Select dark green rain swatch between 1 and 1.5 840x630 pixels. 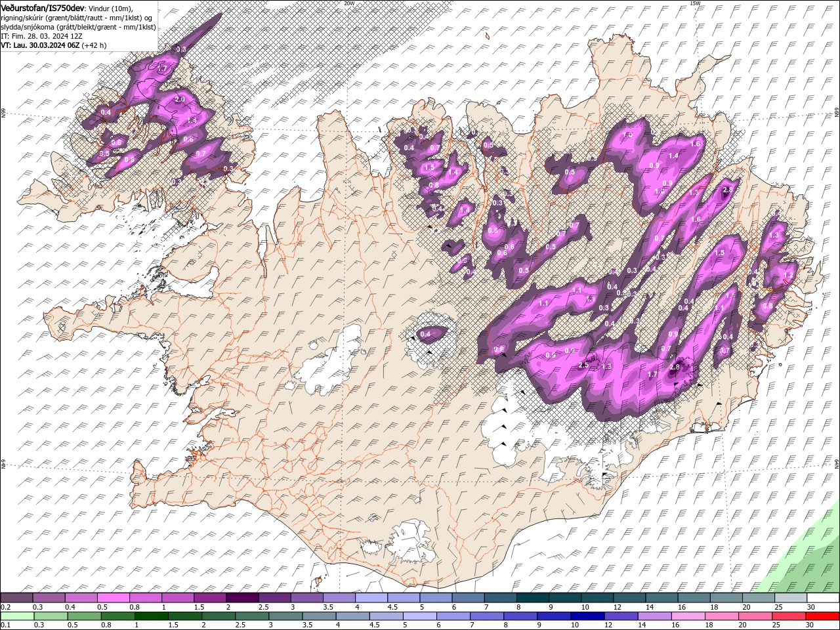click(x=152, y=616)
